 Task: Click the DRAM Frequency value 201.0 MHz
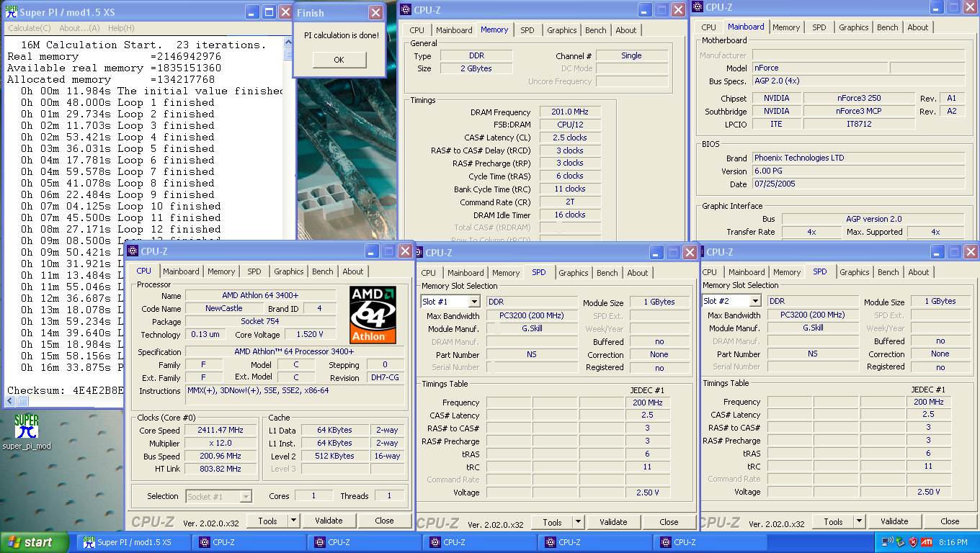(x=569, y=112)
